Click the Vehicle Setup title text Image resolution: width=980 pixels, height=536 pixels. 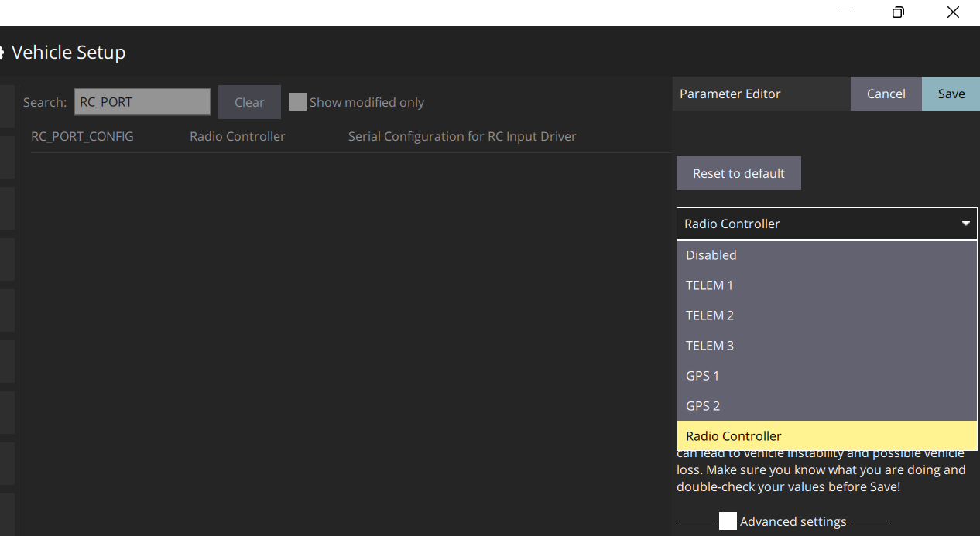click(x=68, y=53)
